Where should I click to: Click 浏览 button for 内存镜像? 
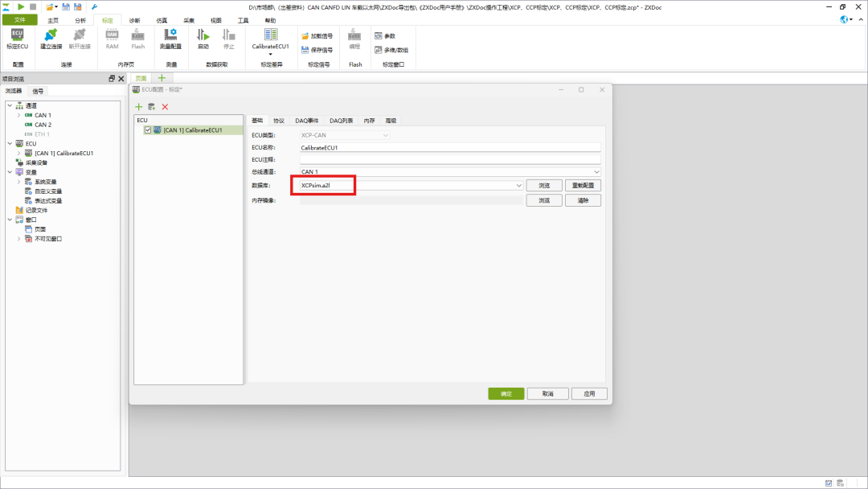coord(544,200)
